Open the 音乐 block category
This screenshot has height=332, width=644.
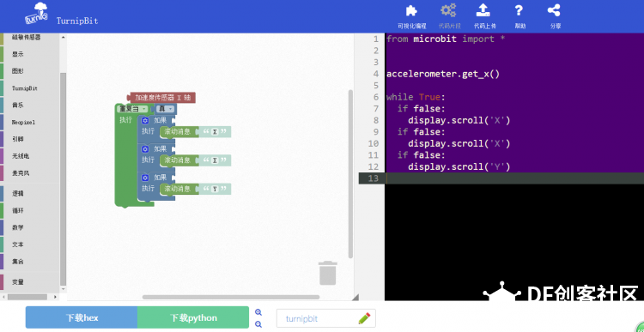pos(18,105)
